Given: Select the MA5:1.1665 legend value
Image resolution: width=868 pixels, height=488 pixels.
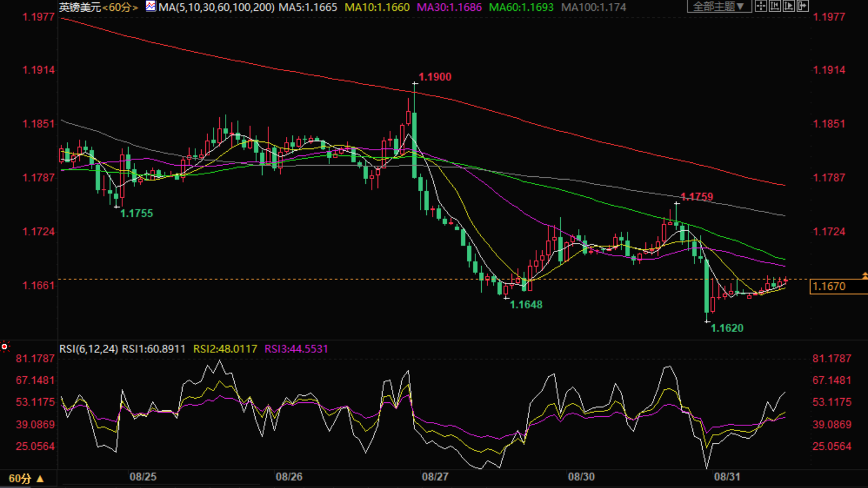Looking at the screenshot, I should 308,8.
